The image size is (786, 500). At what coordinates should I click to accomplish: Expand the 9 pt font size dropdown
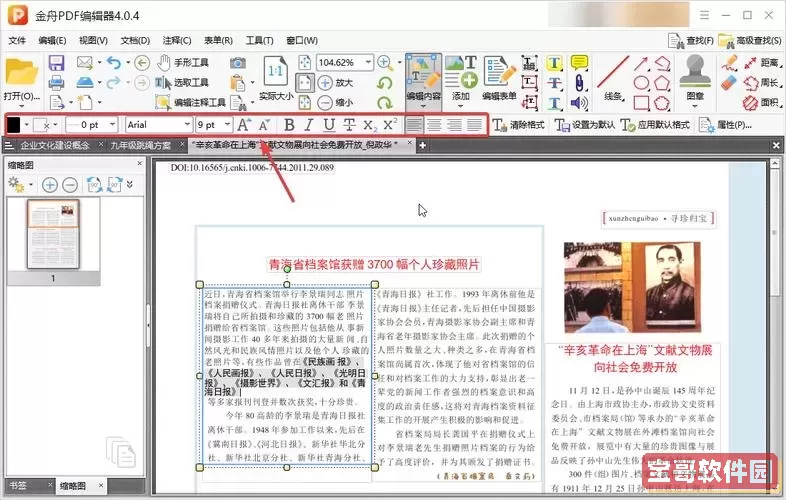point(227,124)
